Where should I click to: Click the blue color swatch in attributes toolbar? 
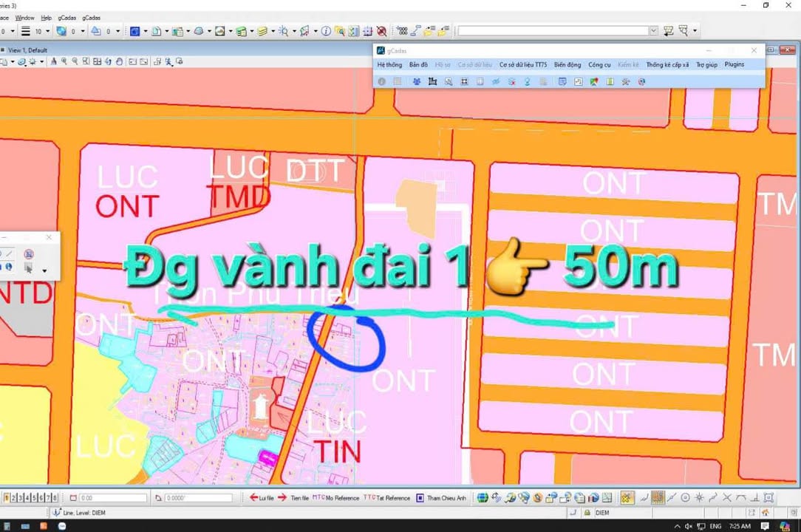click(x=62, y=31)
